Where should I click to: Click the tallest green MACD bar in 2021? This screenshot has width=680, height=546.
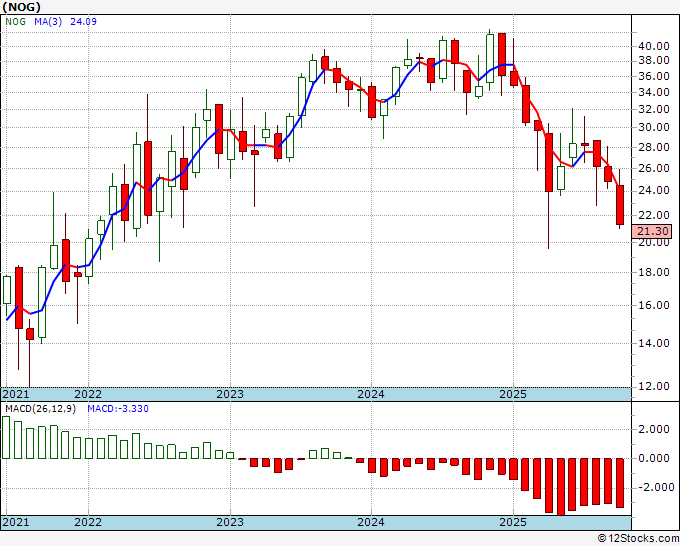pos(6,437)
